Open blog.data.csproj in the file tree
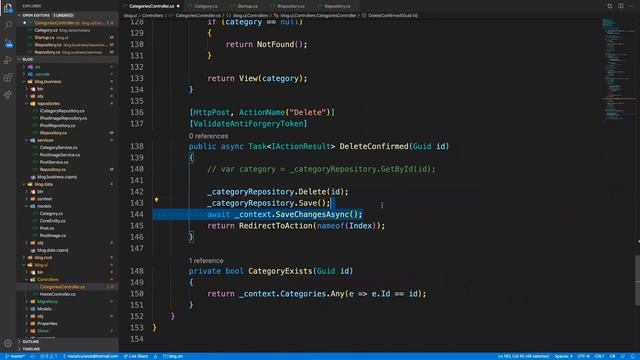This screenshot has height=360, width=640. point(67,250)
